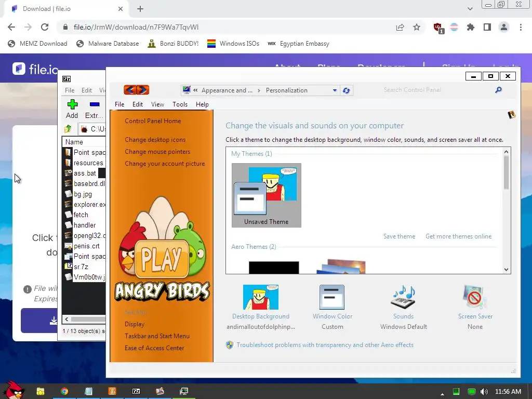Open View menu in Control Panel
Screen dimensions: 532x399
click(x=157, y=104)
